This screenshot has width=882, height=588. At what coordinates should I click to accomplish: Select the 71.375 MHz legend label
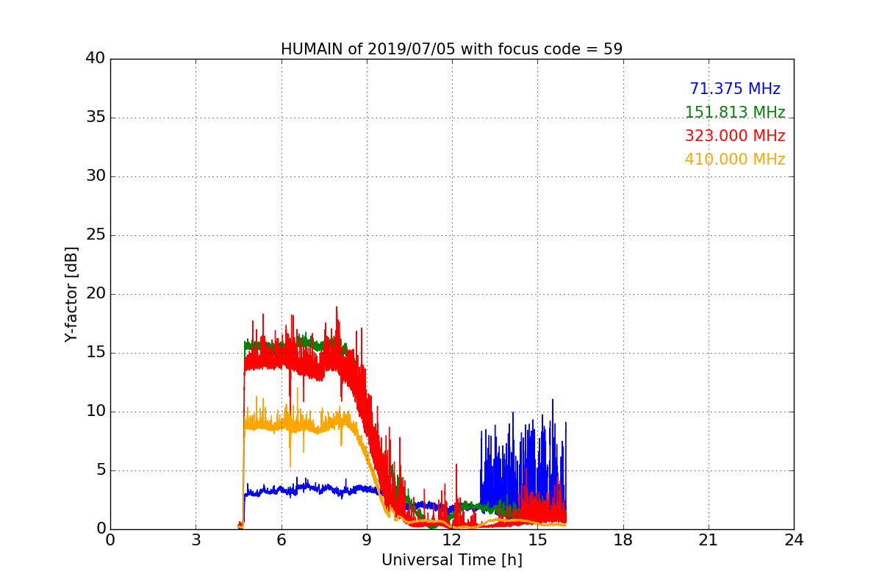tap(735, 89)
